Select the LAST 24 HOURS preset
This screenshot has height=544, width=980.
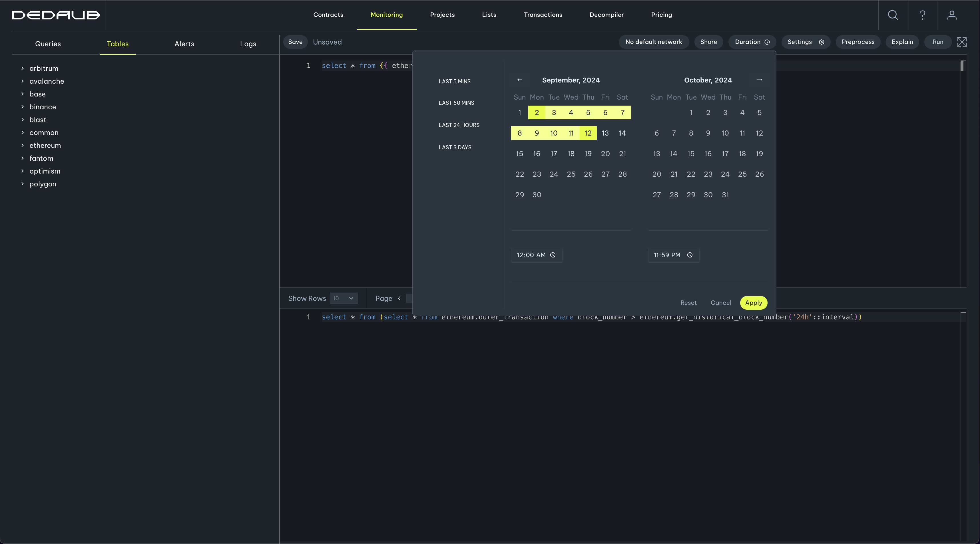pos(459,125)
